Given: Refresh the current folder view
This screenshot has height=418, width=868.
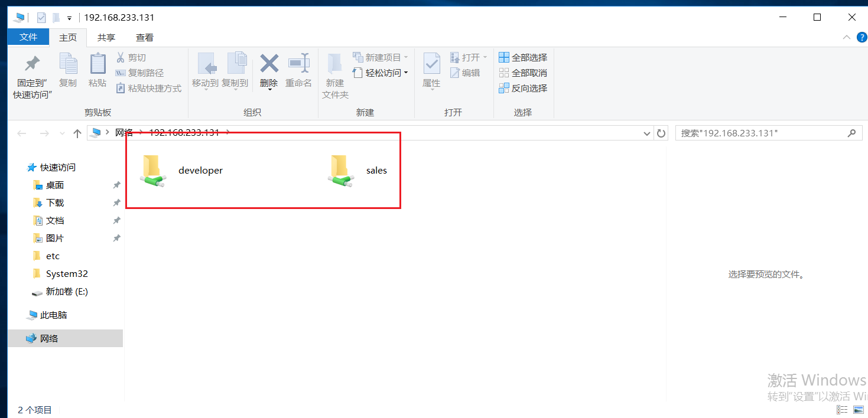Looking at the screenshot, I should pyautogui.click(x=662, y=133).
